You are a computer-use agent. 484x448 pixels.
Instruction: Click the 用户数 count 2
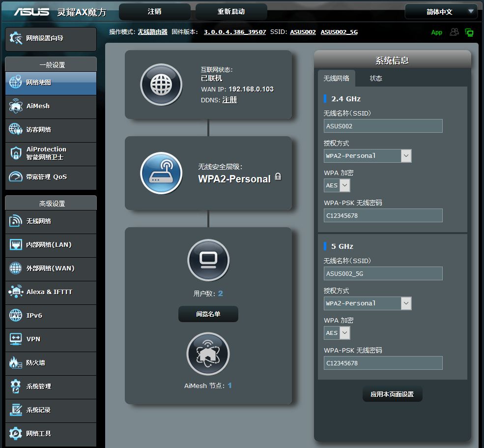221,293
